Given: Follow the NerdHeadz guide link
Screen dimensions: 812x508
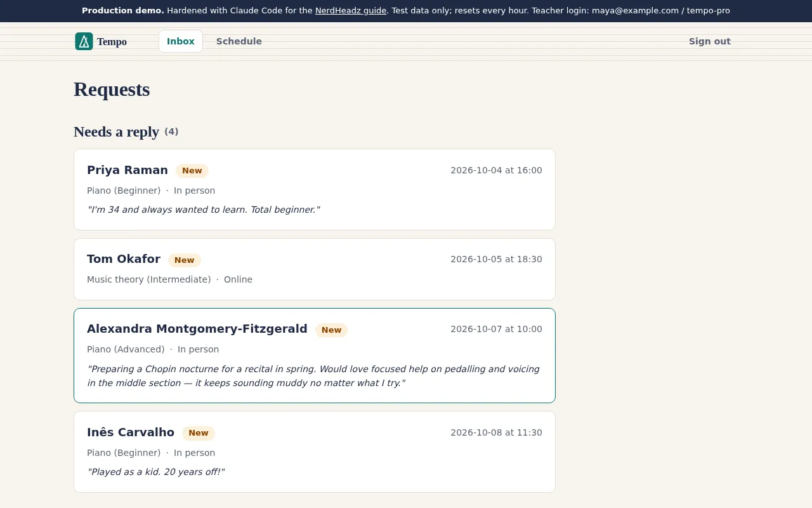Looking at the screenshot, I should tap(351, 11).
